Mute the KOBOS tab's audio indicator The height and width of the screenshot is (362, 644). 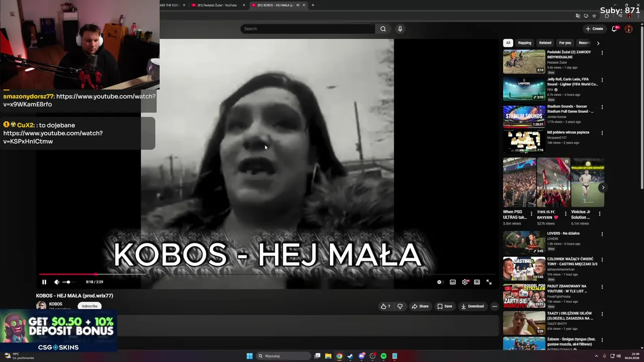297,5
